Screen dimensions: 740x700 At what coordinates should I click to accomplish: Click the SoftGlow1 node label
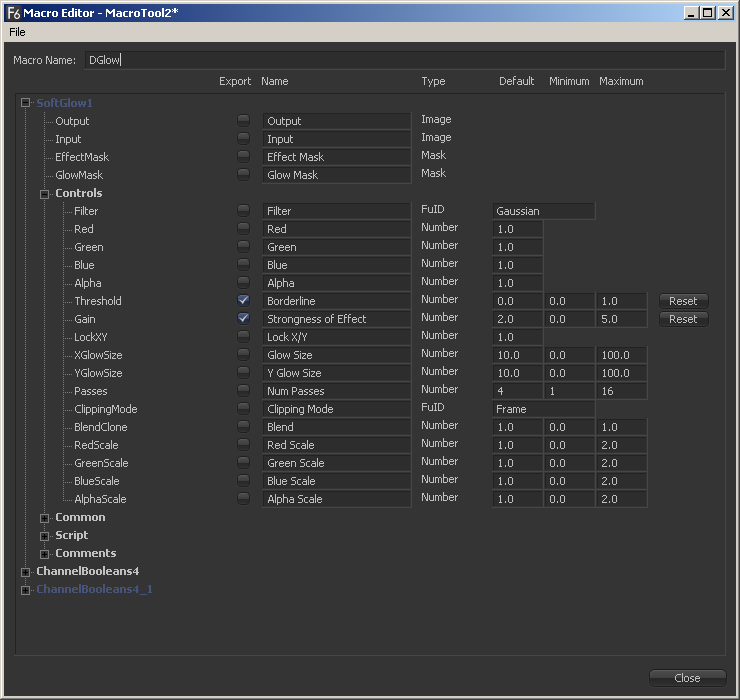[x=65, y=103]
